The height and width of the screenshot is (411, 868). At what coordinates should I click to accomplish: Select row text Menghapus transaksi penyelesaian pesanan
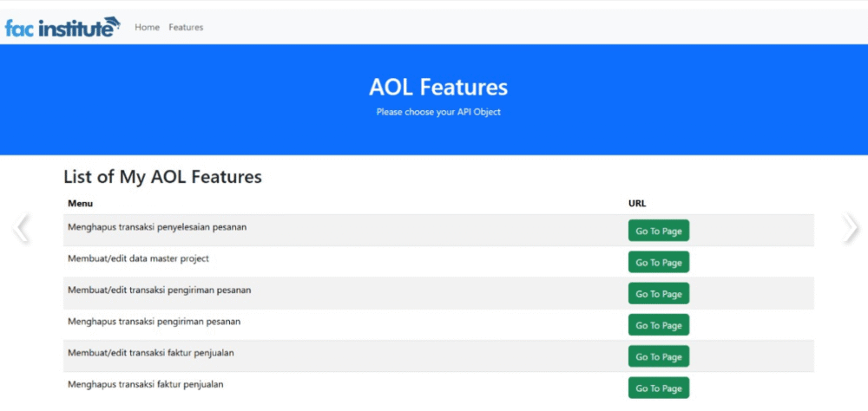(x=157, y=227)
